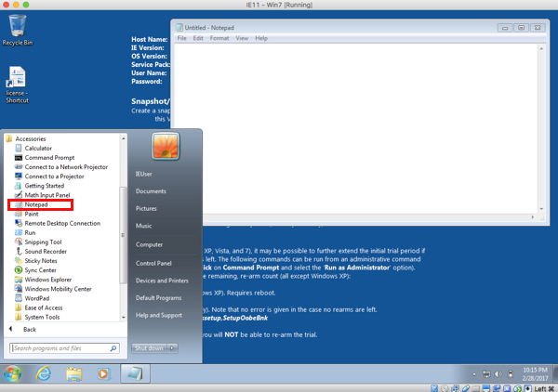Screen dimensions: 558x392
Task: Open Control Panel from start menu
Action: coord(153,264)
